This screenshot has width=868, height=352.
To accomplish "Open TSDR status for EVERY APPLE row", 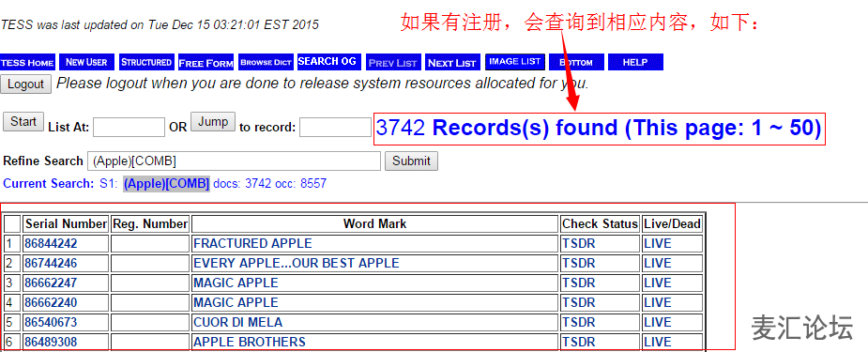I will tap(578, 263).
